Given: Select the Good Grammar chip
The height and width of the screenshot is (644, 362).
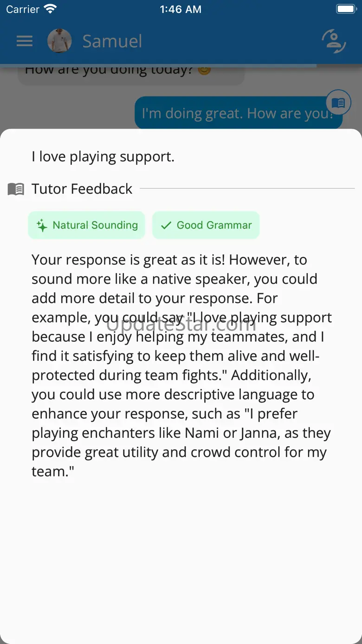Looking at the screenshot, I should click(206, 225).
